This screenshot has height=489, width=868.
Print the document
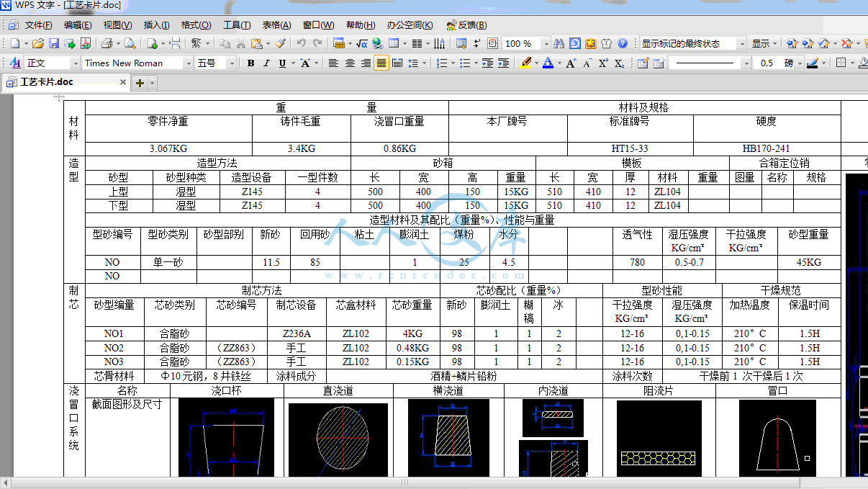pyautogui.click(x=107, y=43)
